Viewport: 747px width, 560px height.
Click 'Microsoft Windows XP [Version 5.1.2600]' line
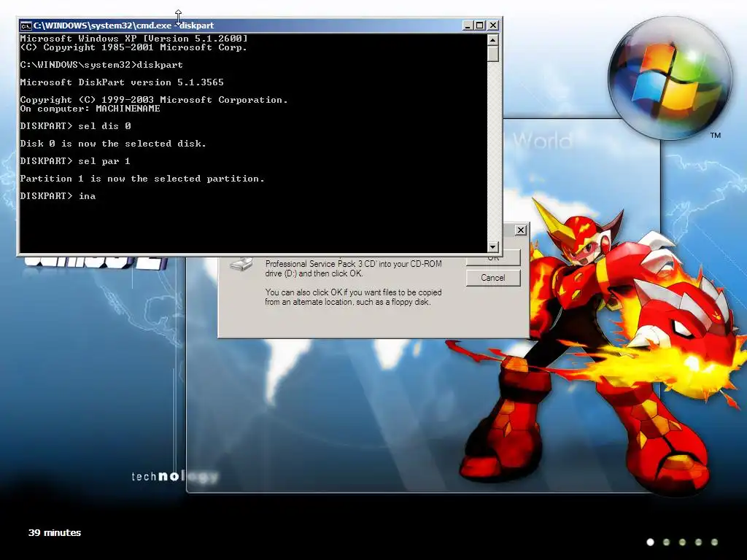click(134, 39)
